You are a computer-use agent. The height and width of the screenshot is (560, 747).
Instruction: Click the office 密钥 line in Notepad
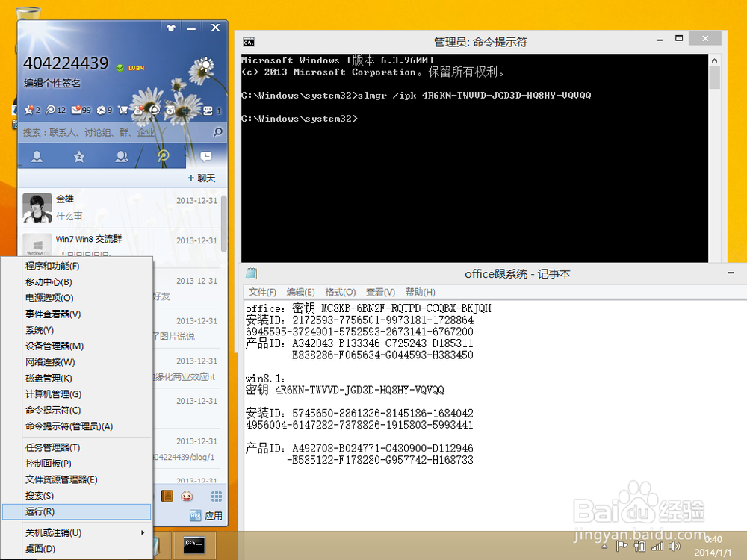pos(368,308)
